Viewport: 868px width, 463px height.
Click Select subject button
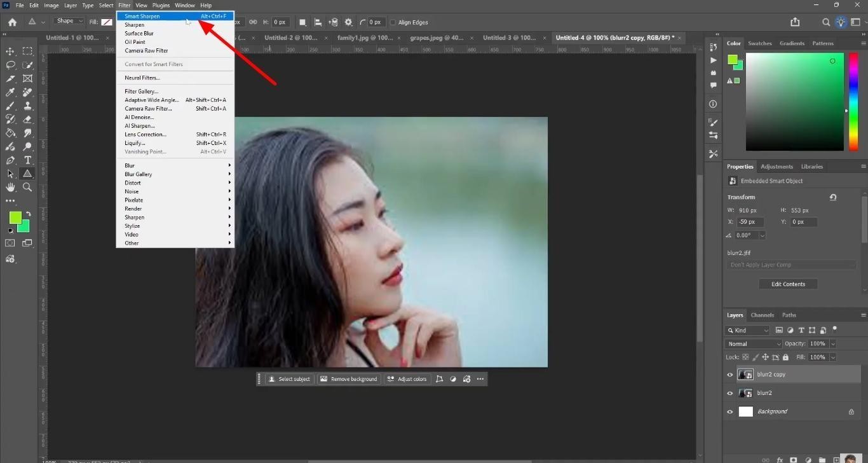coord(289,379)
